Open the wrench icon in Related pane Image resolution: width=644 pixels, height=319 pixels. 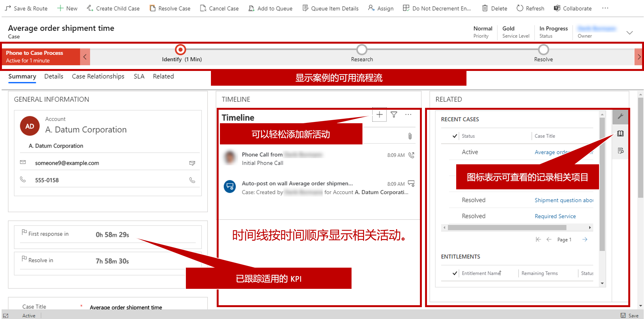point(621,116)
